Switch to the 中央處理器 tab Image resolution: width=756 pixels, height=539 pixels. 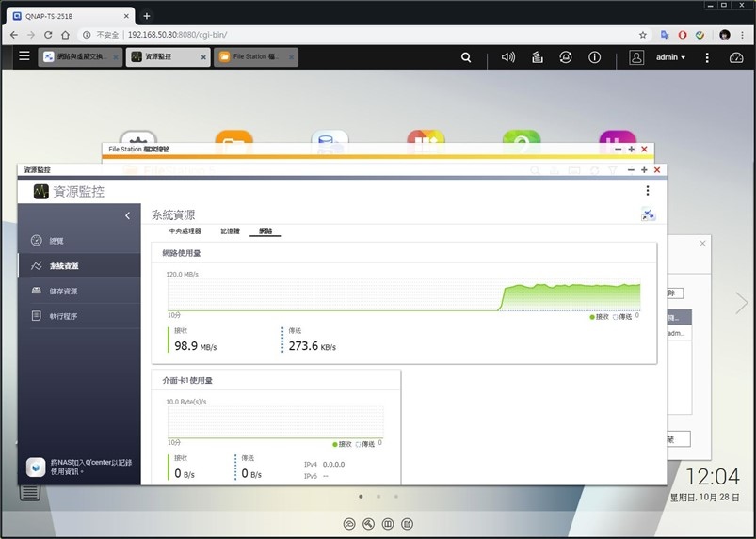[x=185, y=231]
